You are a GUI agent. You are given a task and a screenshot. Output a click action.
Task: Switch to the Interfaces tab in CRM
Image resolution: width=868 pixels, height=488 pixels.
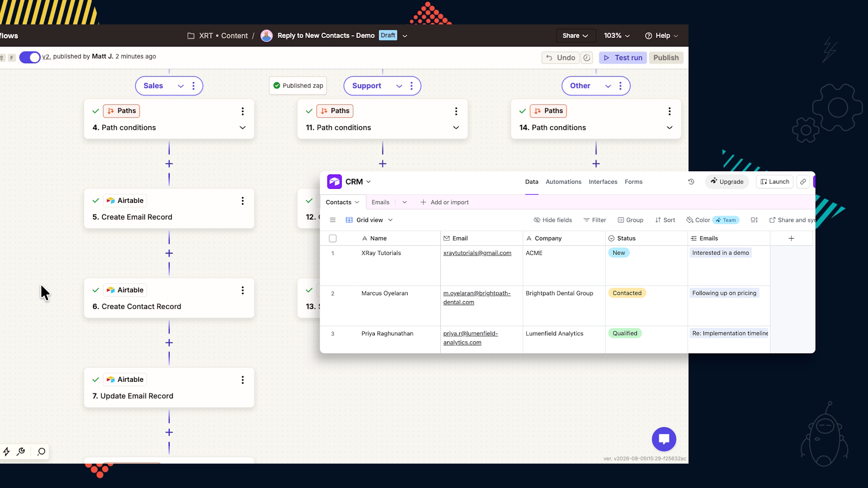(603, 182)
